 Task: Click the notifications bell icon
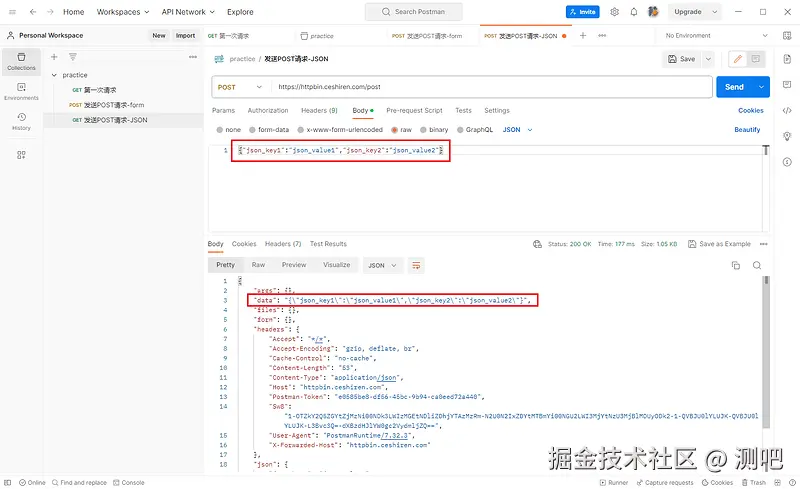coord(634,12)
